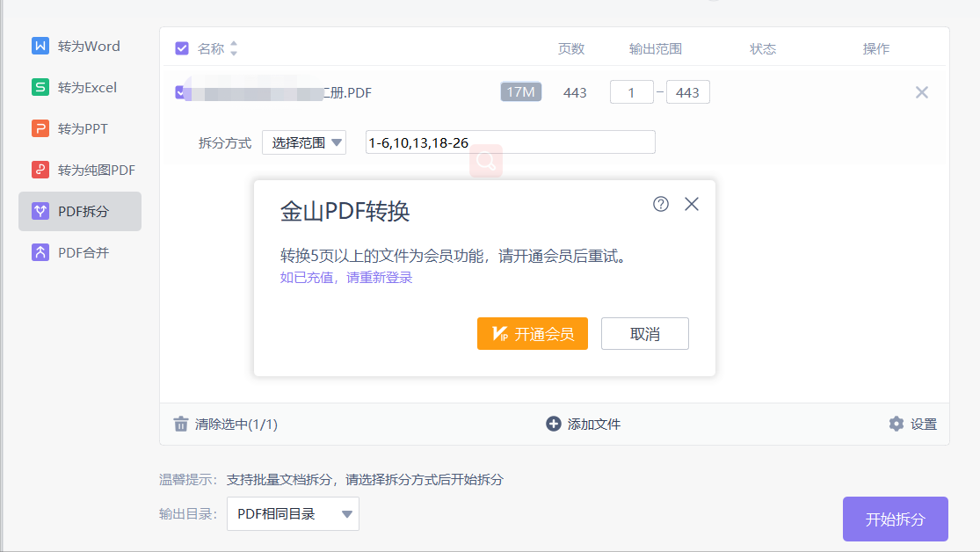
Task: Click the 开始拆分 button
Action: [x=895, y=519]
